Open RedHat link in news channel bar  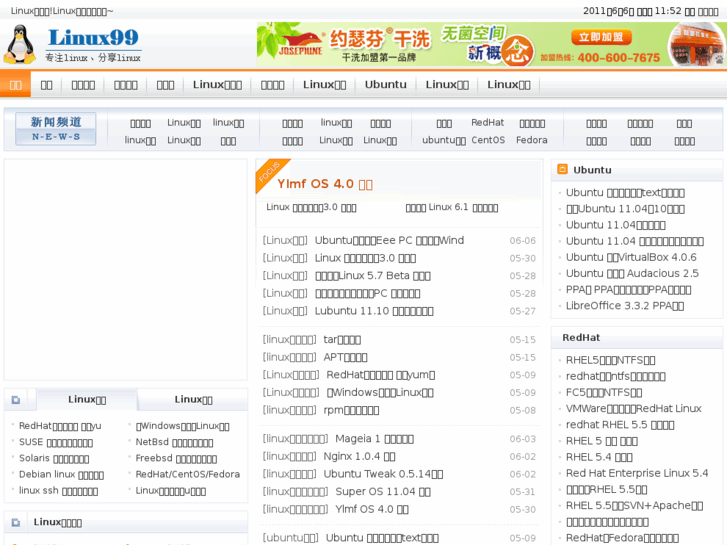coord(487,122)
